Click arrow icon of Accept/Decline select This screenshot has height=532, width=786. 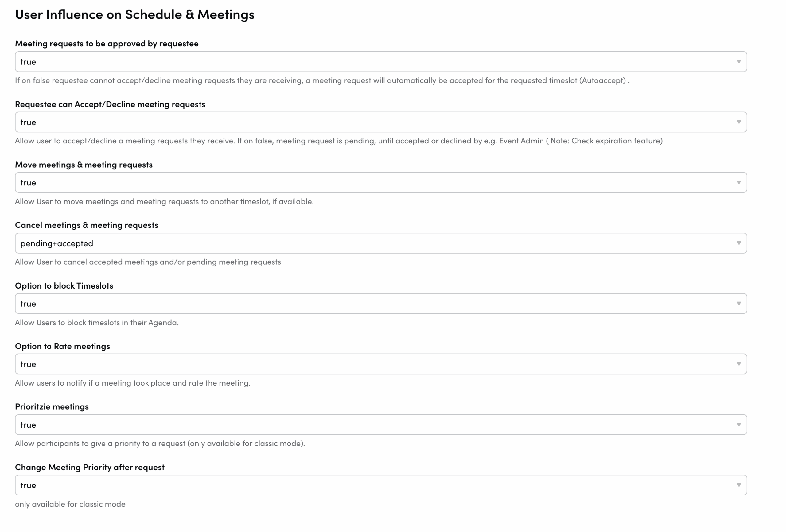[x=739, y=122]
